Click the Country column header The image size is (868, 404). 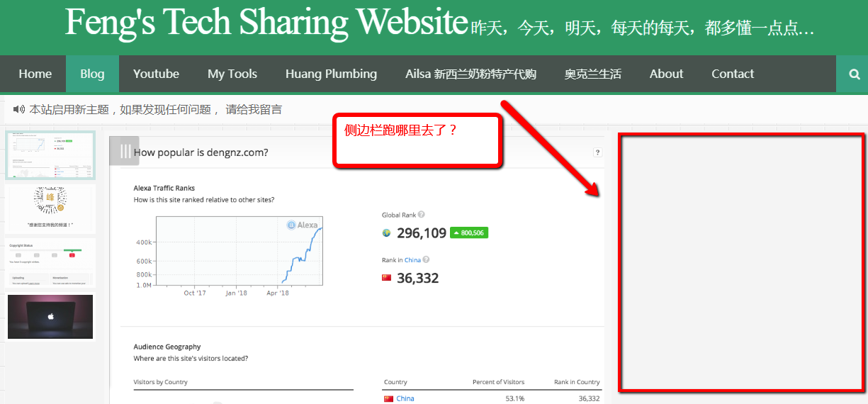[395, 382]
